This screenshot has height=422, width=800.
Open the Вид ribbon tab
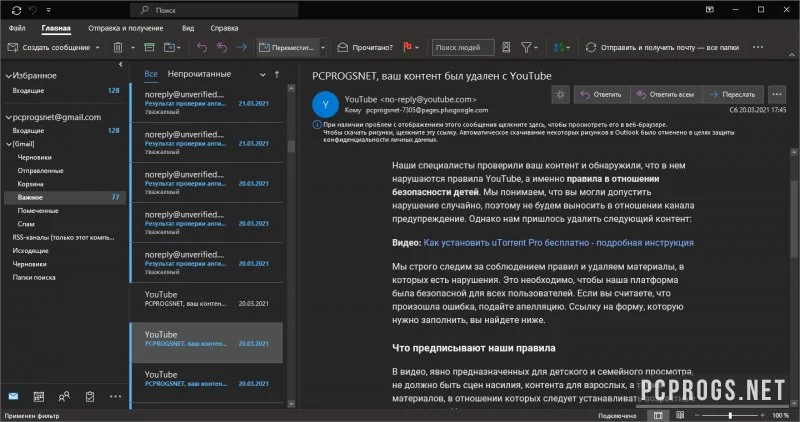coord(188,28)
